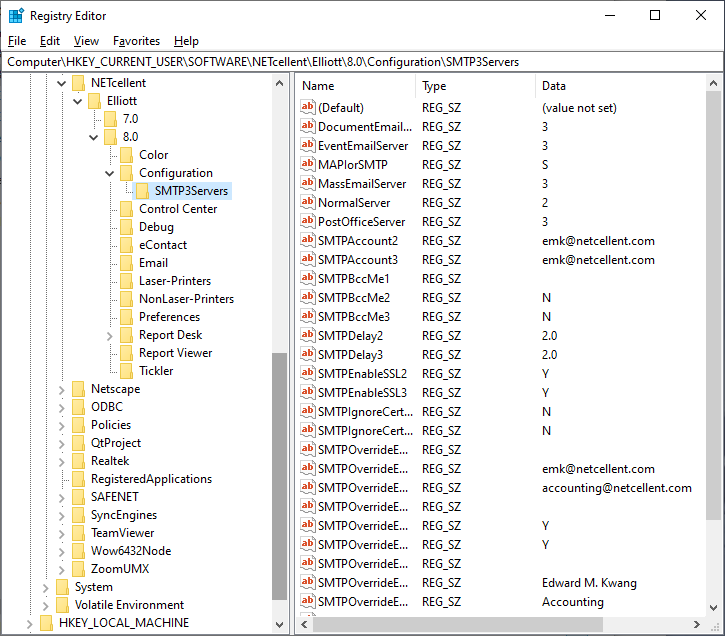
Task: Click the Registry Editor app icon in title bar
Action: point(16,15)
